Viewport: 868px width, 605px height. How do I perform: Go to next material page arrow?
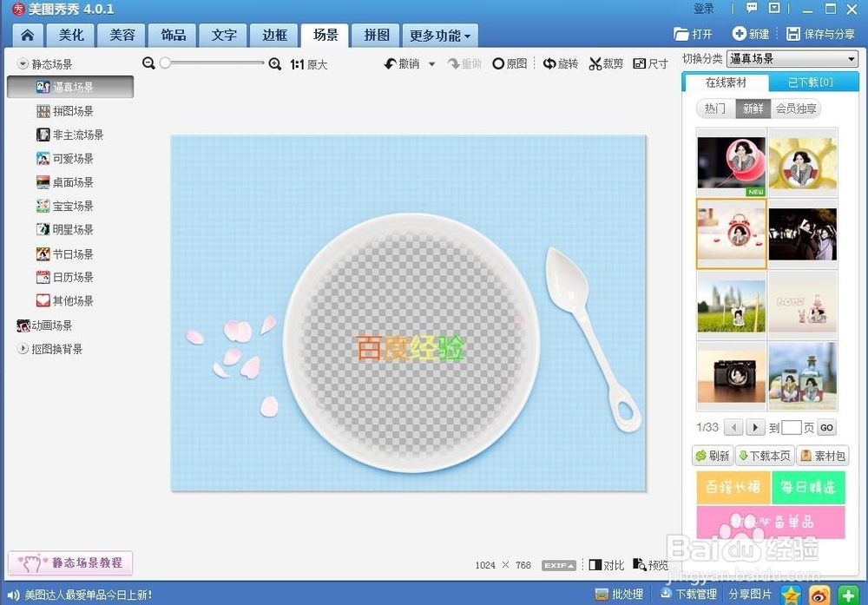point(754,427)
